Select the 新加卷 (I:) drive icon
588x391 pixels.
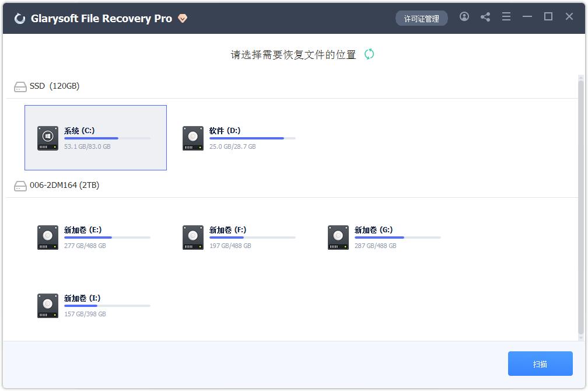point(48,305)
